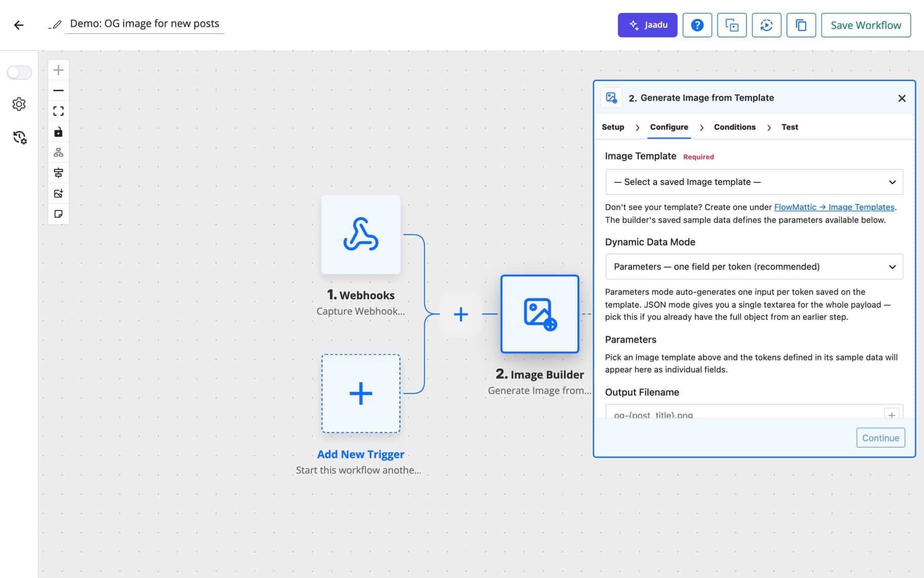Open the help question mark button
The height and width of the screenshot is (578, 924).
pos(697,25)
